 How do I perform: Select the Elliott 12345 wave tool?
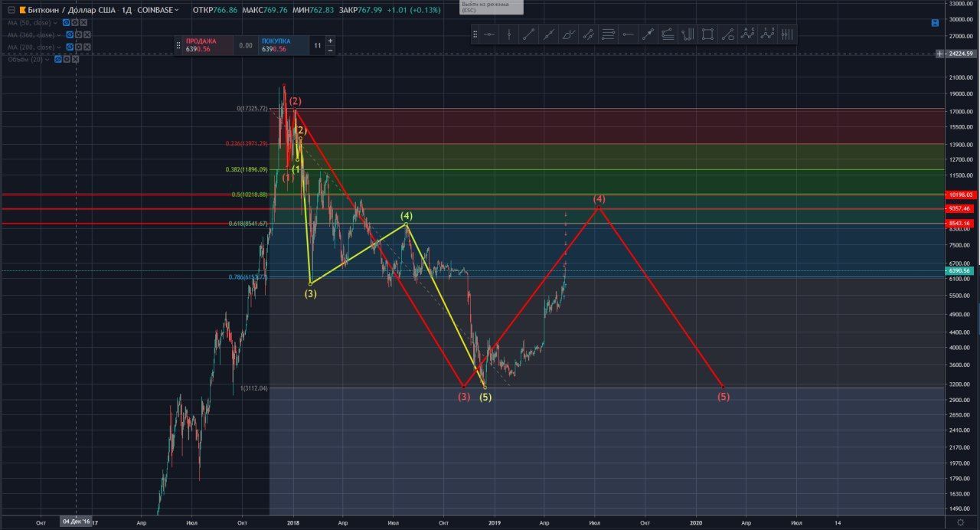[767, 34]
